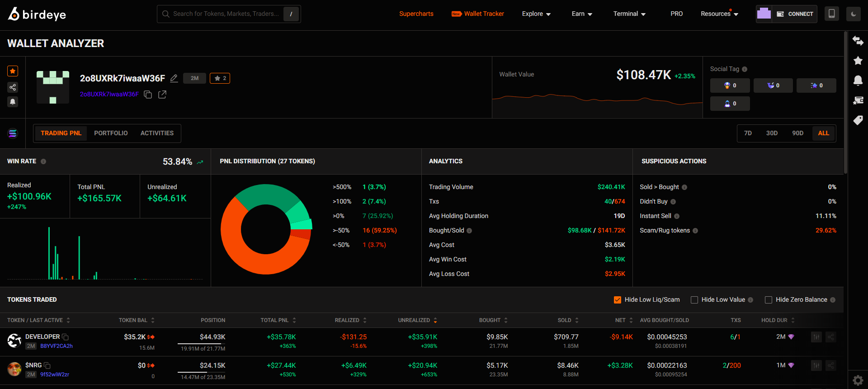Screen dimensions: 868x389
Task: Share the DEVELOPER row PNL
Action: point(830,337)
